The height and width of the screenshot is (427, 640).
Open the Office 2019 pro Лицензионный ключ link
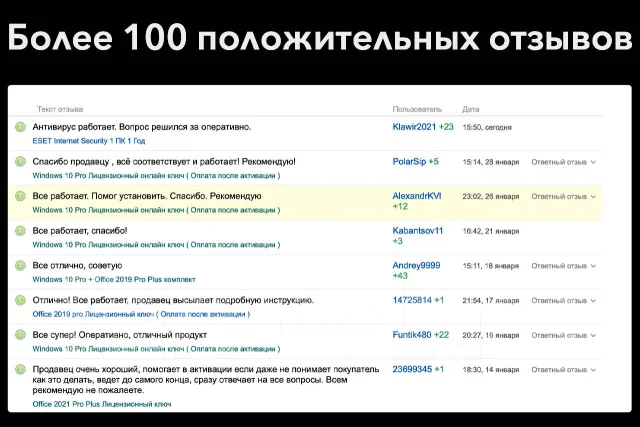click(x=141, y=314)
